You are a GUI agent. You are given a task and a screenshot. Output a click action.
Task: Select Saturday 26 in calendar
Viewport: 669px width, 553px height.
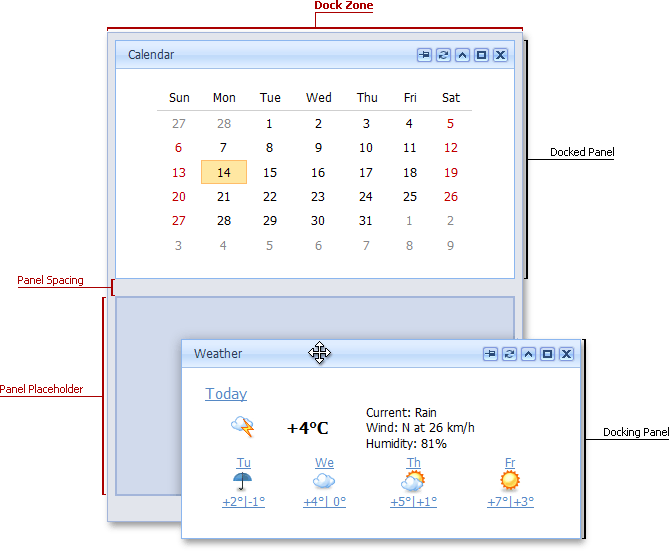(x=451, y=196)
